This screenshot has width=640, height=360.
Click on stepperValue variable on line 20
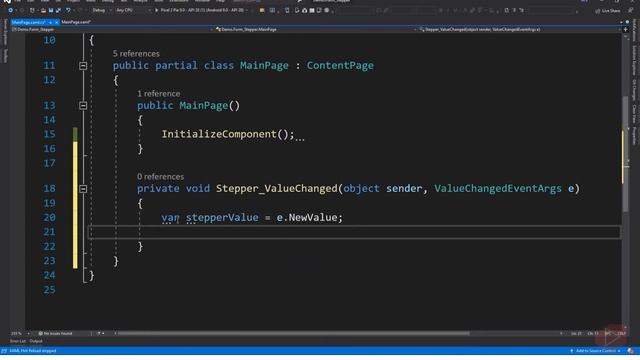pos(222,218)
